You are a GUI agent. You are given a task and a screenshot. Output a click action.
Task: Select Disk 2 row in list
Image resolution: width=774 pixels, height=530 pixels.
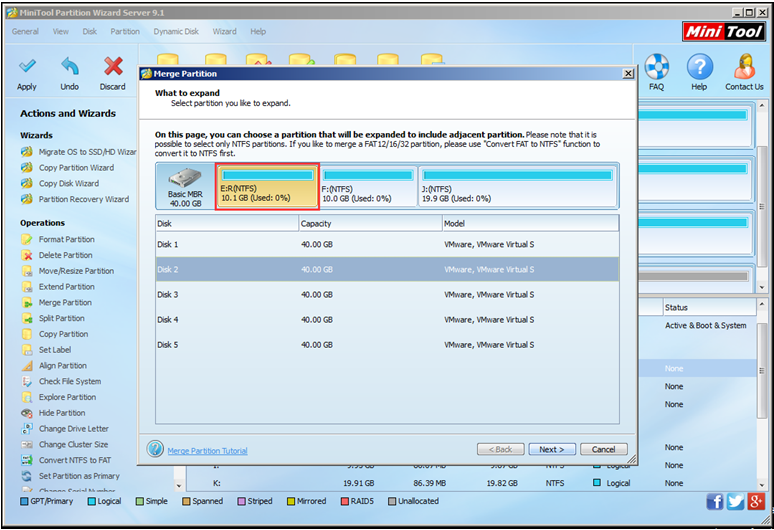(387, 269)
